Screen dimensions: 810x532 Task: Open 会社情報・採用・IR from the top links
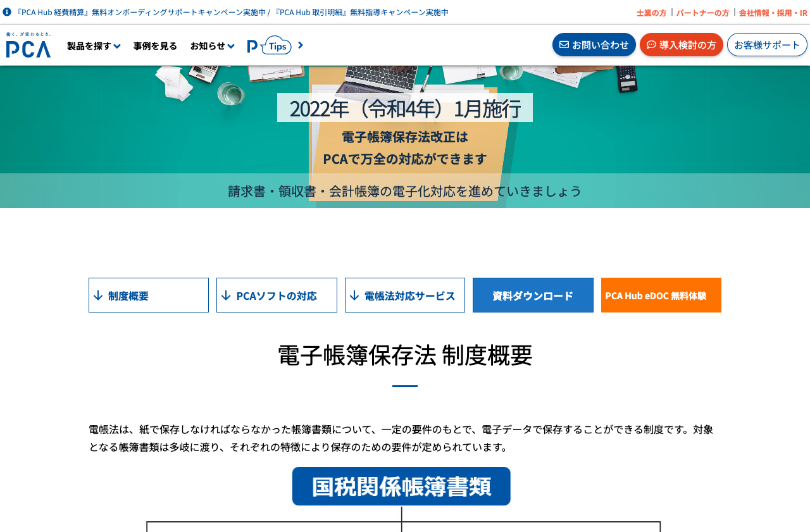773,11
